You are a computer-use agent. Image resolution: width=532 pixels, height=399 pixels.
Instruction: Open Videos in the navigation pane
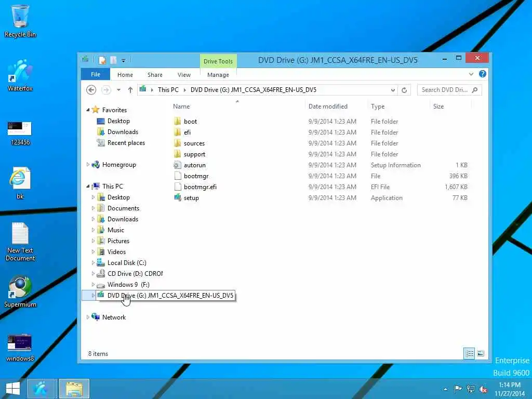(116, 252)
